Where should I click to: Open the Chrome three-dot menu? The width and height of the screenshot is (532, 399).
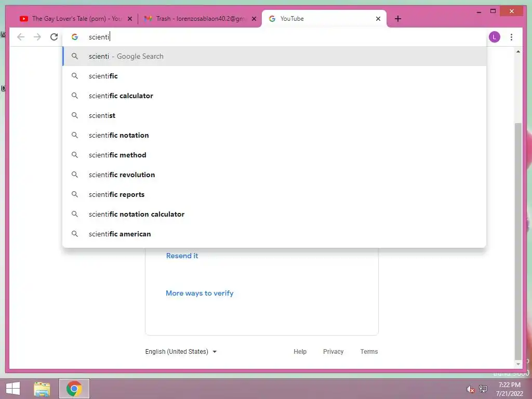click(x=511, y=37)
